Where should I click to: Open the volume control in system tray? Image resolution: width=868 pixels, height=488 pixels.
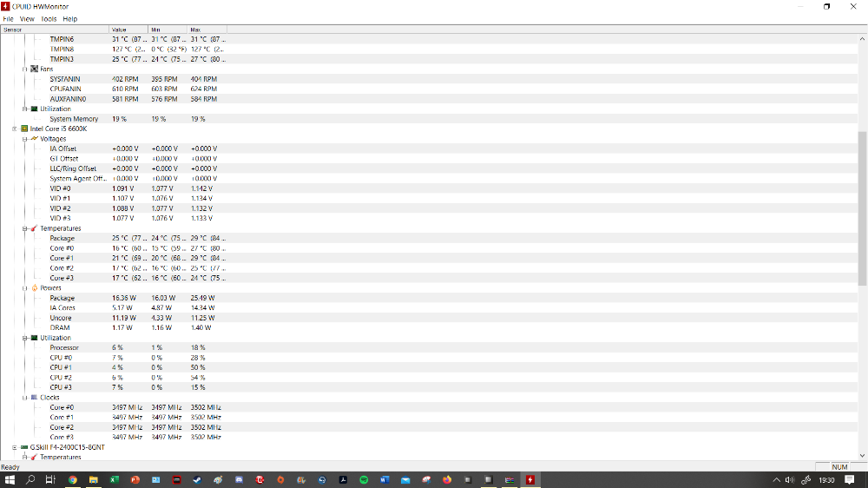789,480
